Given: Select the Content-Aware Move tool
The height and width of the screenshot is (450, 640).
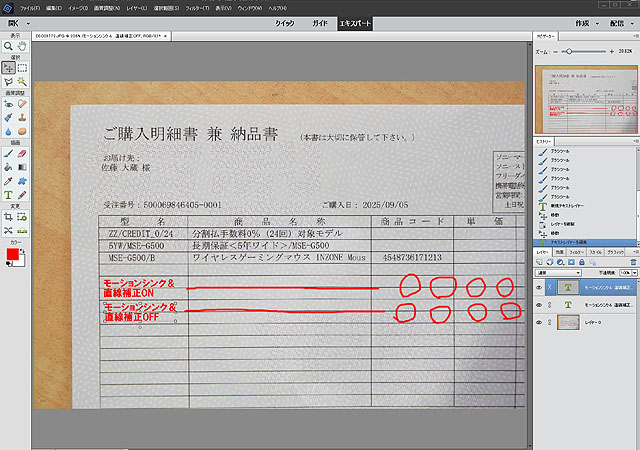Looking at the screenshot, I should 8,231.
